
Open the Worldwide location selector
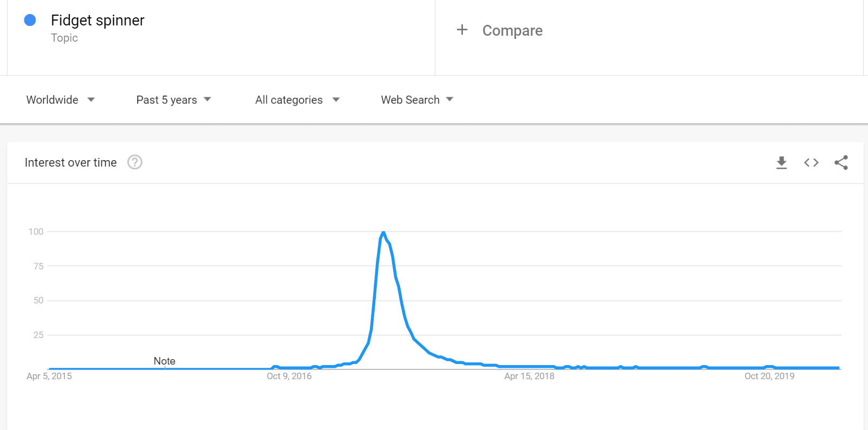point(52,100)
